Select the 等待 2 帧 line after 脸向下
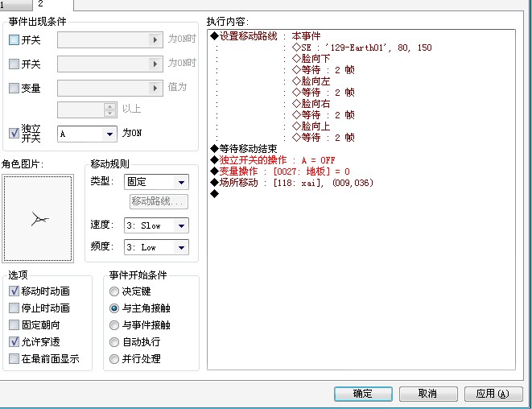This screenshot has height=409, width=532. (361, 70)
